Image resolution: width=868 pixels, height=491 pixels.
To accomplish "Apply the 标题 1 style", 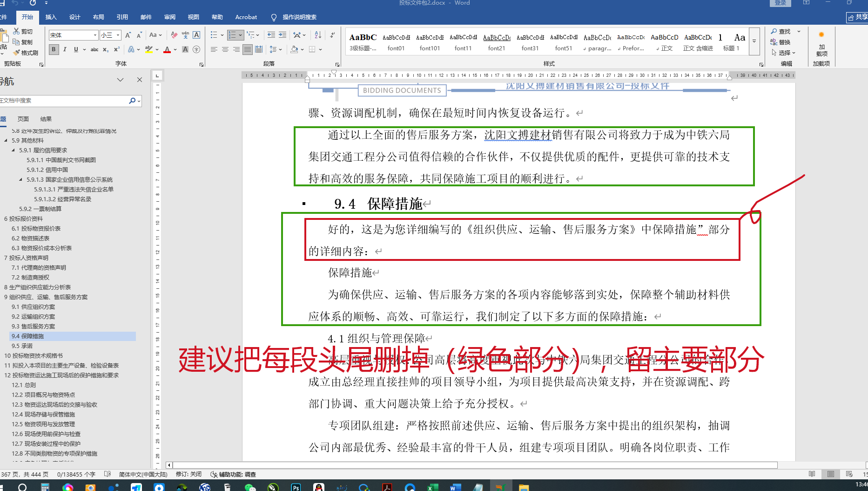I will 731,42.
